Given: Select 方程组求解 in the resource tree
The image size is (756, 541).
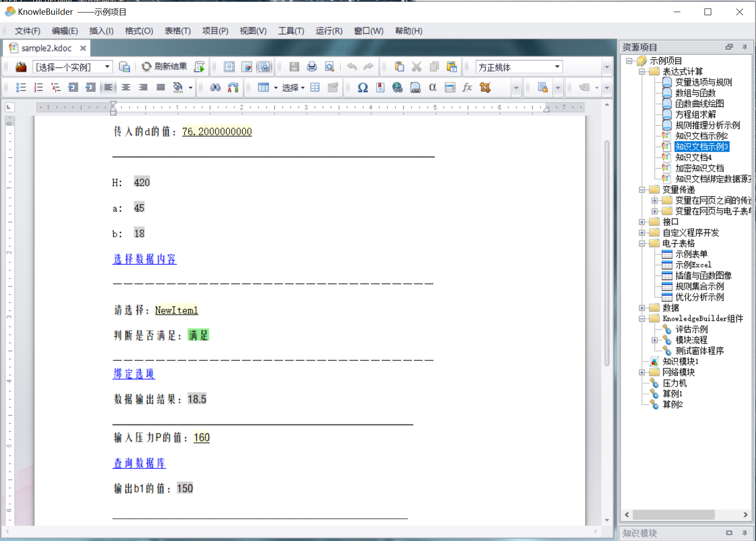Looking at the screenshot, I should click(695, 115).
